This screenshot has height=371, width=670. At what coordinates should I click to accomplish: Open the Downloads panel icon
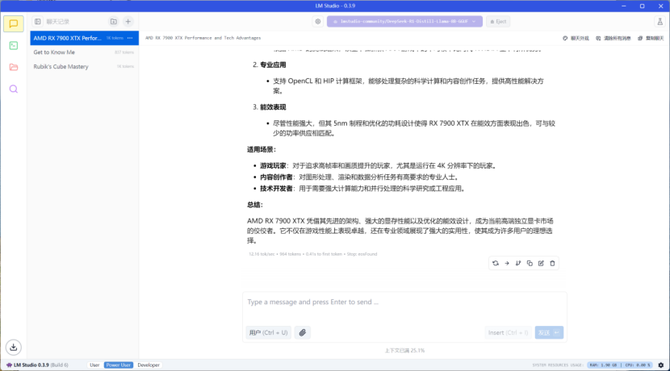(x=13, y=347)
